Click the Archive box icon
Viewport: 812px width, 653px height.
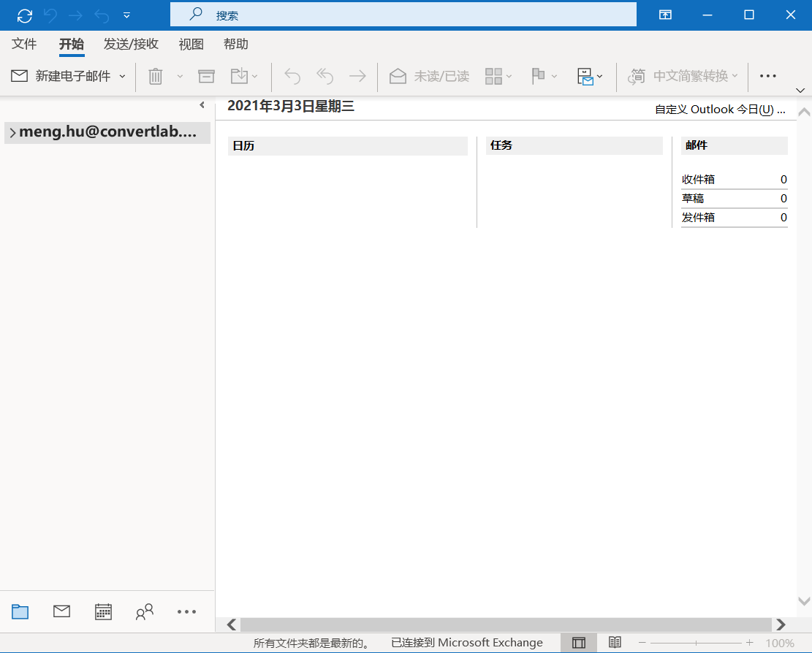point(206,76)
